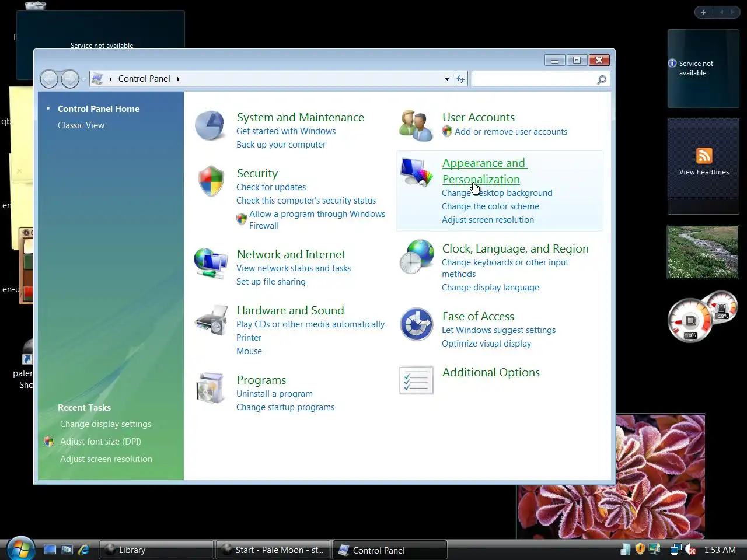Open the Mouse link
This screenshot has width=747, height=560.
pos(249,351)
